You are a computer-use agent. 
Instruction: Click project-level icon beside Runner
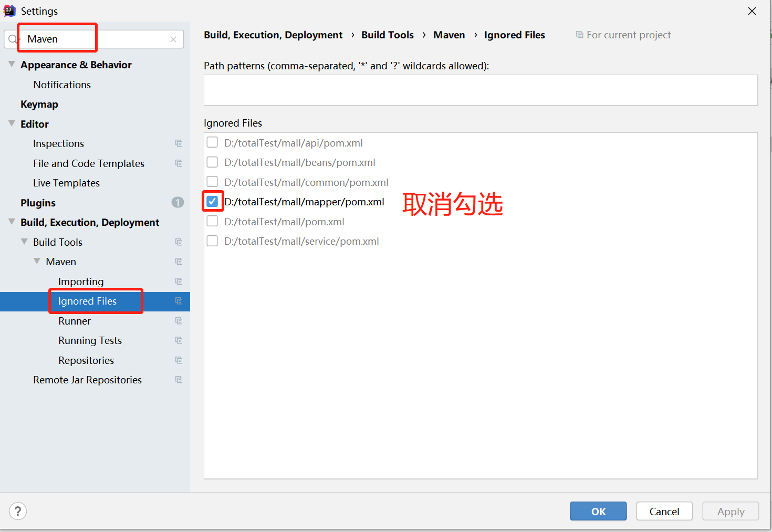tap(179, 321)
